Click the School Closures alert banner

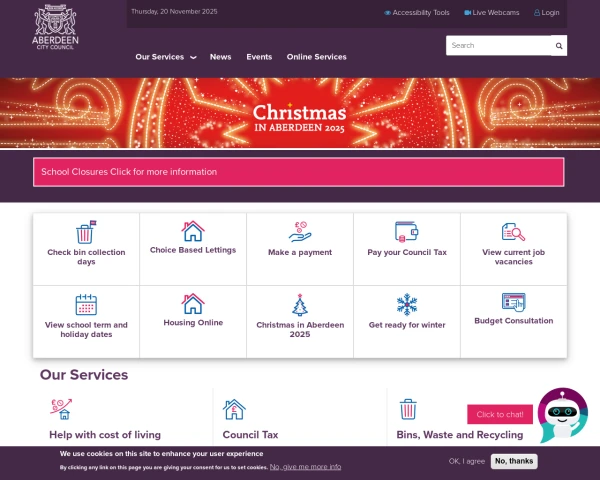point(298,172)
